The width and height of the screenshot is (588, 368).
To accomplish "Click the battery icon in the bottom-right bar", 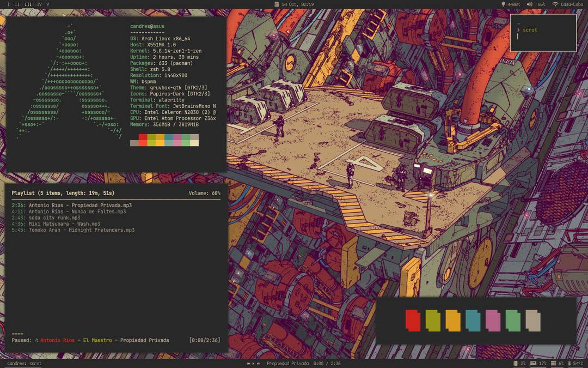I will 516,363.
